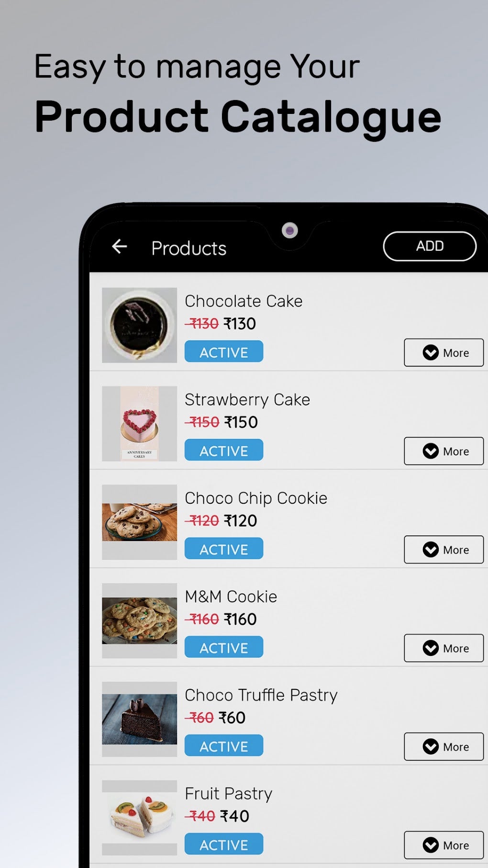Tap the back arrow icon

point(120,247)
